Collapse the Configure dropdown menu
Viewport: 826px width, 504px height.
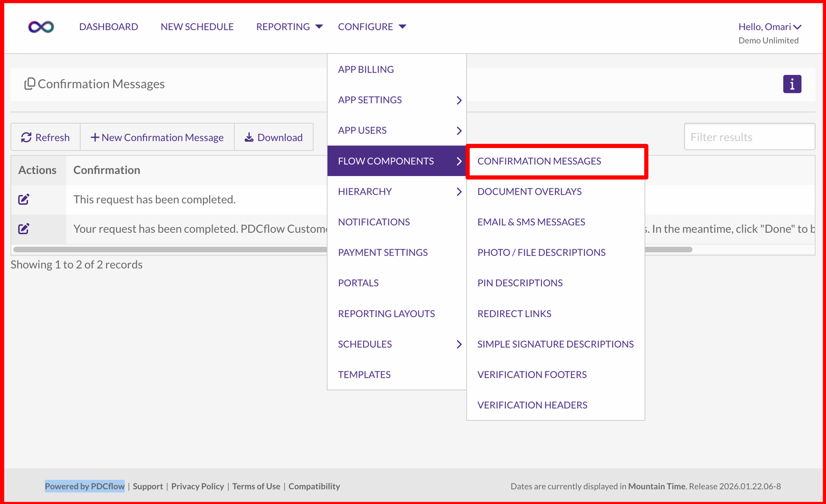pyautogui.click(x=372, y=27)
